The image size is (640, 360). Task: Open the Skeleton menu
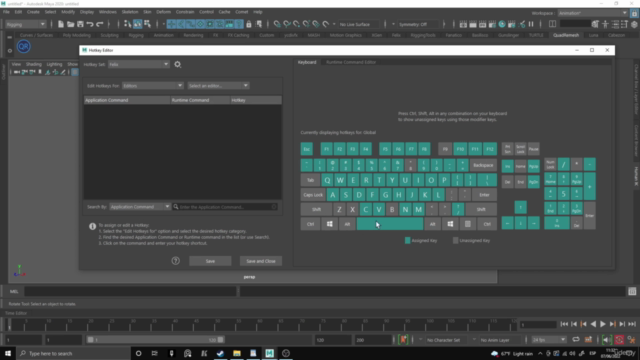tap(130, 12)
